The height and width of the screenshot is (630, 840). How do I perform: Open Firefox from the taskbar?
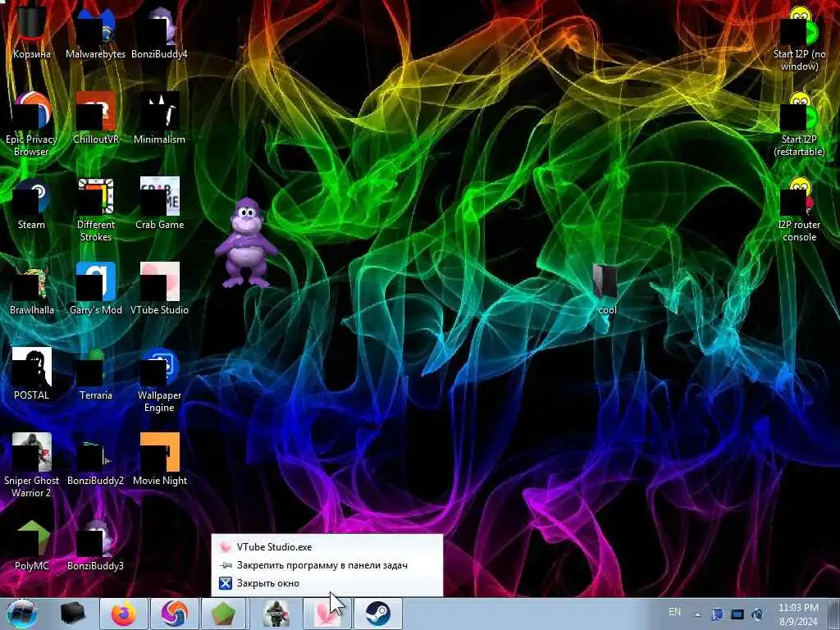tap(123, 614)
